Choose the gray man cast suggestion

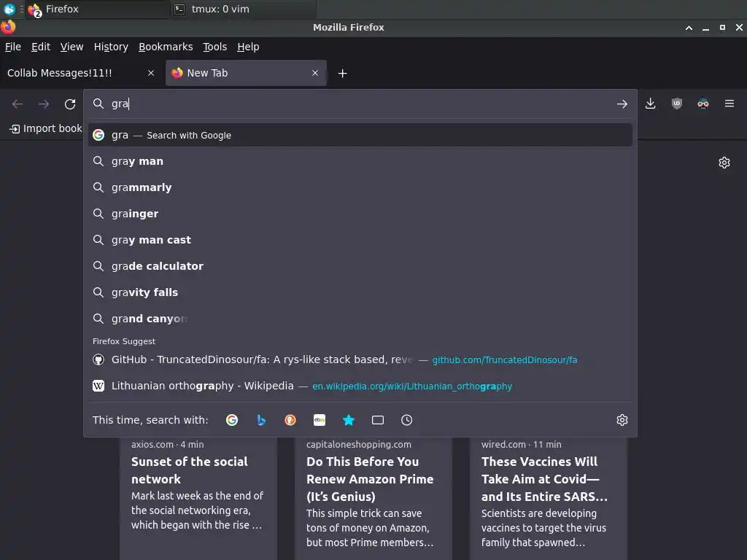coord(360,240)
